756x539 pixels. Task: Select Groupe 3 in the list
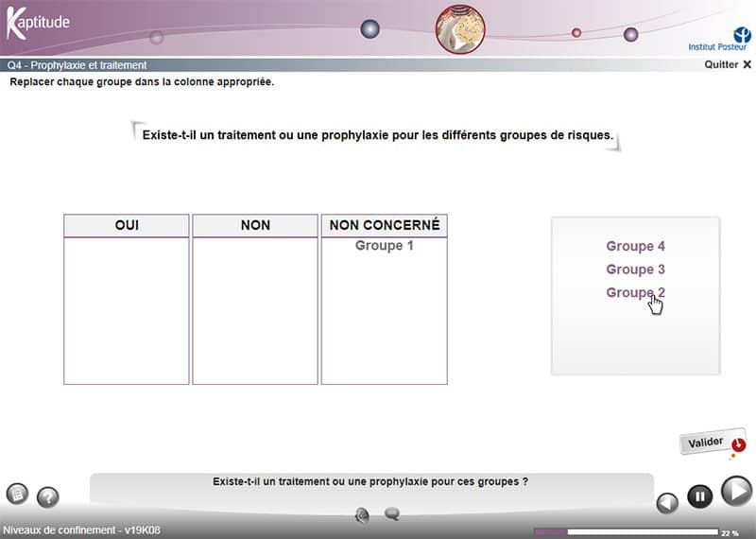(x=635, y=269)
